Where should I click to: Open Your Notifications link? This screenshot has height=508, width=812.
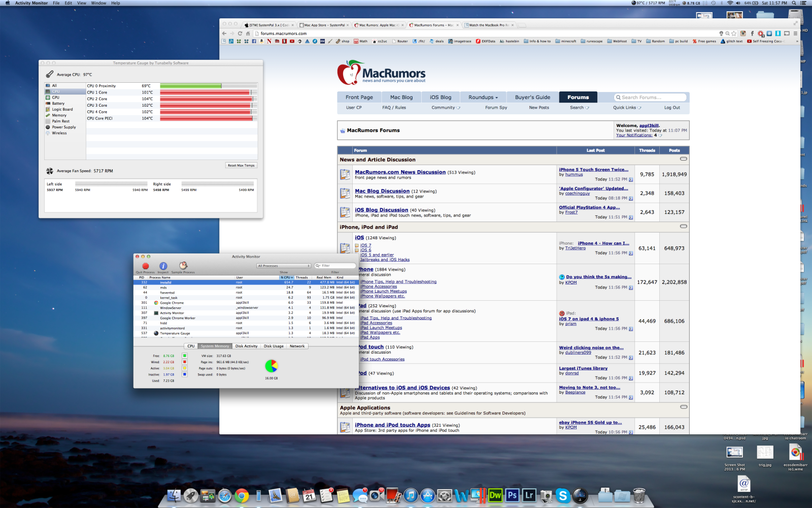click(x=634, y=135)
